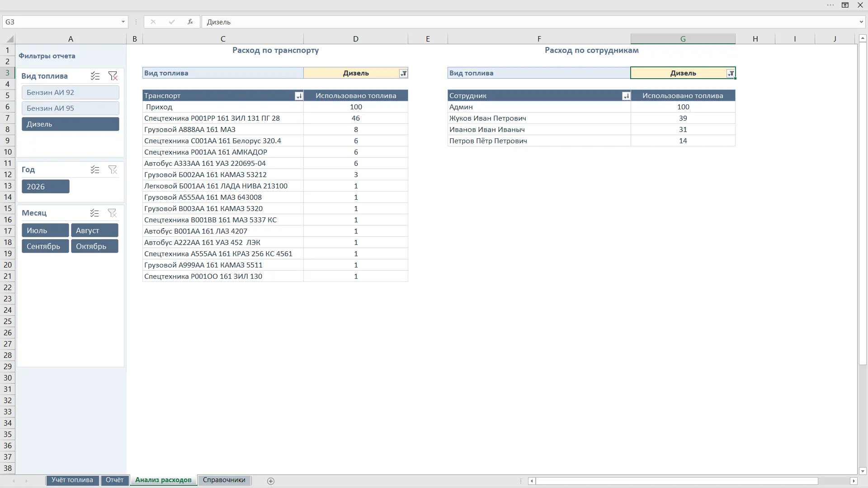Toggle multi-select in Вид топлива slicer

pyautogui.click(x=95, y=76)
